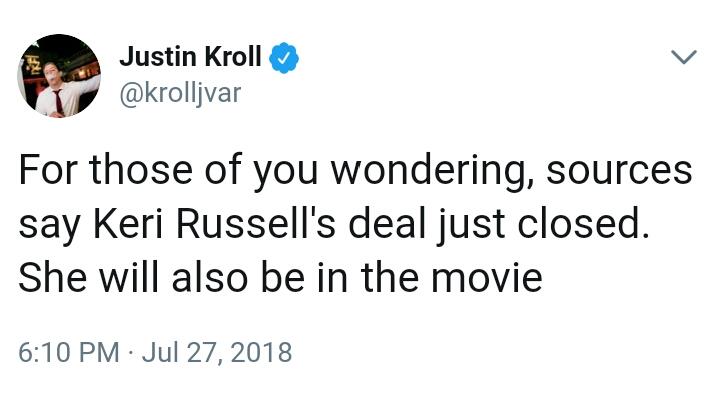Click the 6:10 PM timestamp
This screenshot has width=719, height=398.
69,352
